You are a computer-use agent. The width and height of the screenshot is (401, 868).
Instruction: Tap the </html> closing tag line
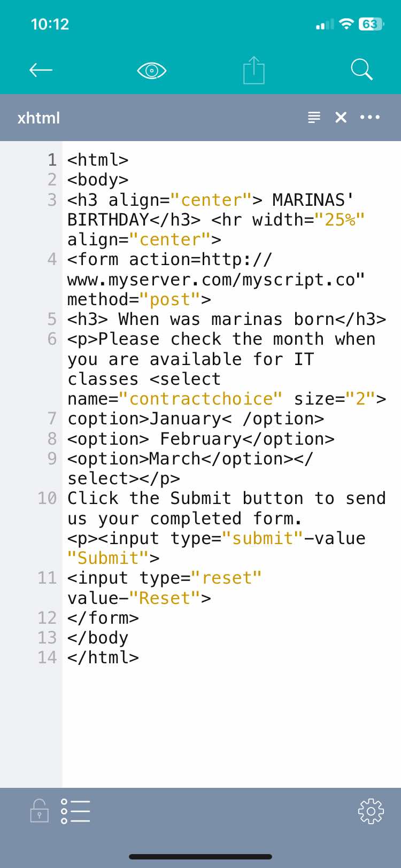(x=103, y=657)
